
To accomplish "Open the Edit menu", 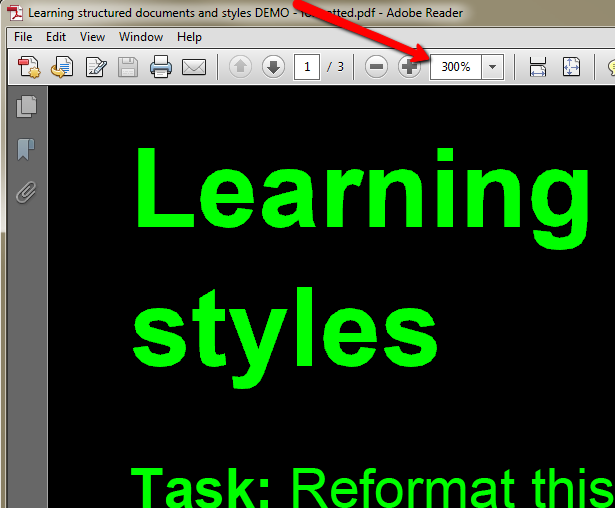I will pyautogui.click(x=56, y=37).
